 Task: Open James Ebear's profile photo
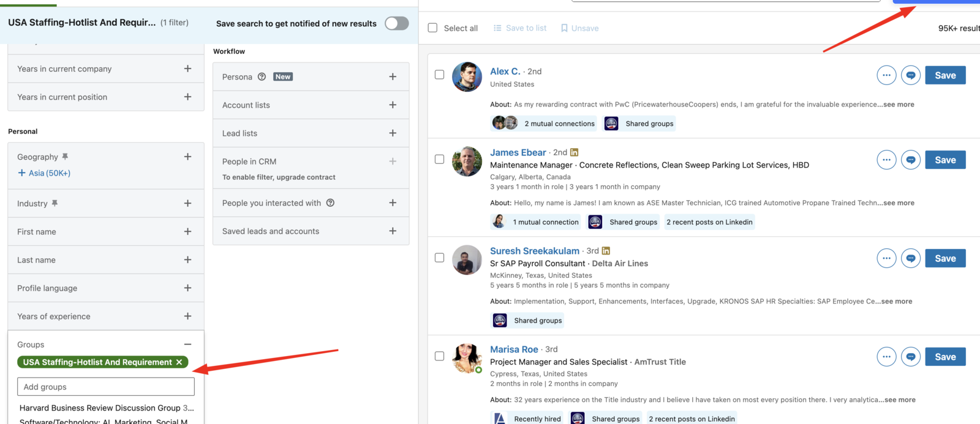pos(467,161)
